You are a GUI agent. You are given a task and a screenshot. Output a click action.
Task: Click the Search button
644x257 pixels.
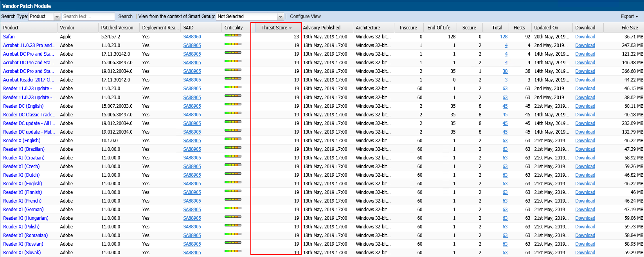click(125, 16)
